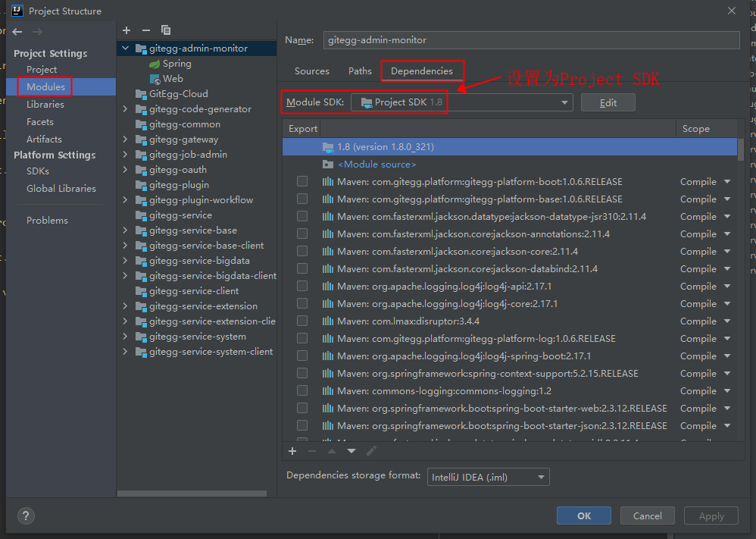
Task: Open Libraries in Project Settings
Action: 45,104
